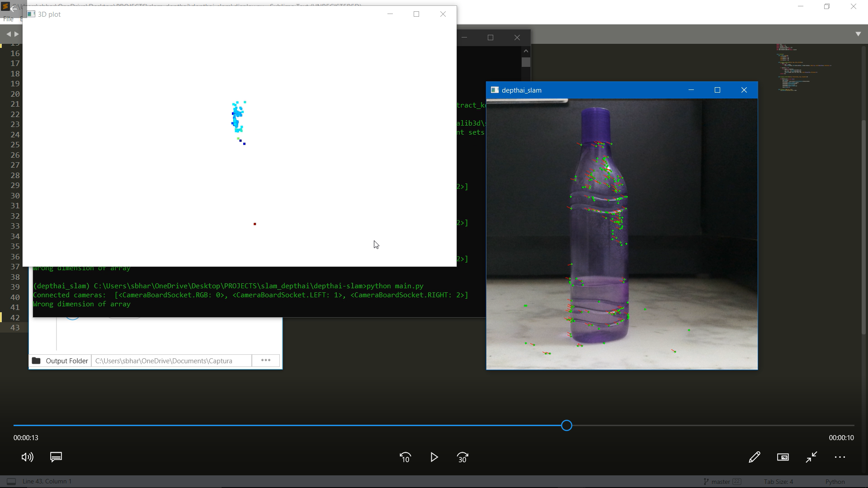Click the tab dropdown triangle in Sublime
The height and width of the screenshot is (488, 868).
[858, 34]
